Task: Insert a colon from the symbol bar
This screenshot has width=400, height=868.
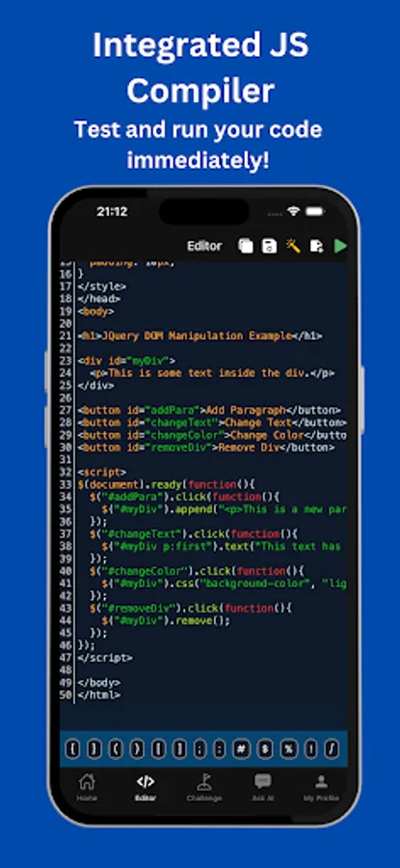Action: coord(220,749)
